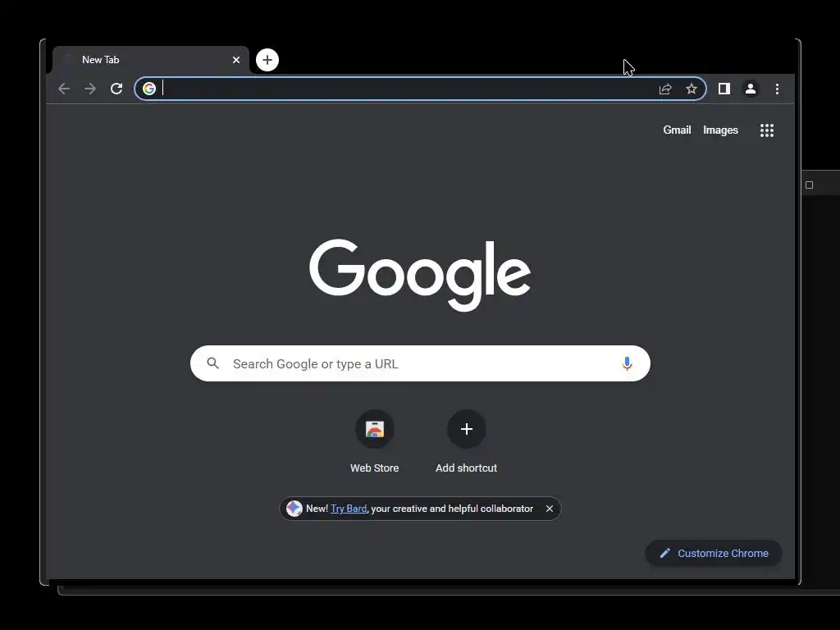Open the Web Store shortcut
The width and height of the screenshot is (840, 630).
point(374,442)
